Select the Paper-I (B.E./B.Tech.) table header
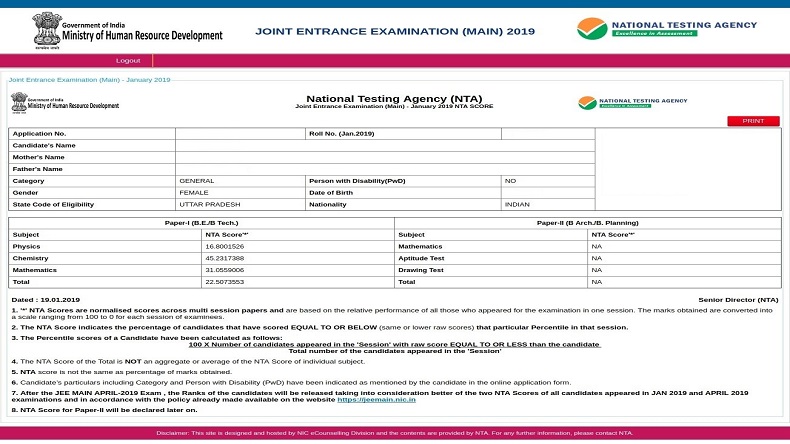Screen dimensions: 790x444 coord(200,222)
